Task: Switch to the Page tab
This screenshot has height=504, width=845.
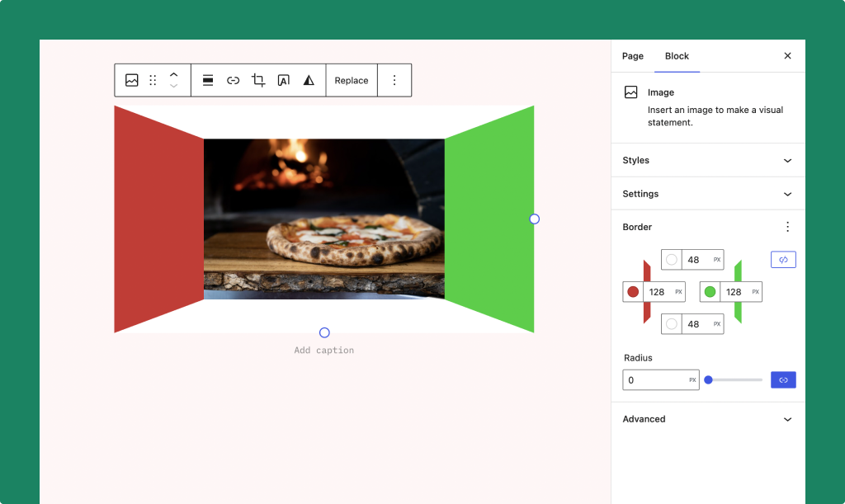Action: [633, 56]
